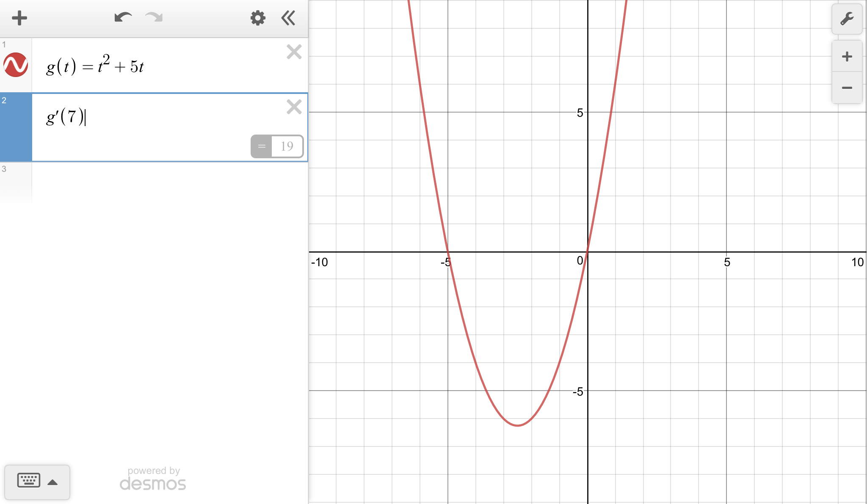Open the powered by desmos link
The width and height of the screenshot is (867, 504).
tap(153, 479)
